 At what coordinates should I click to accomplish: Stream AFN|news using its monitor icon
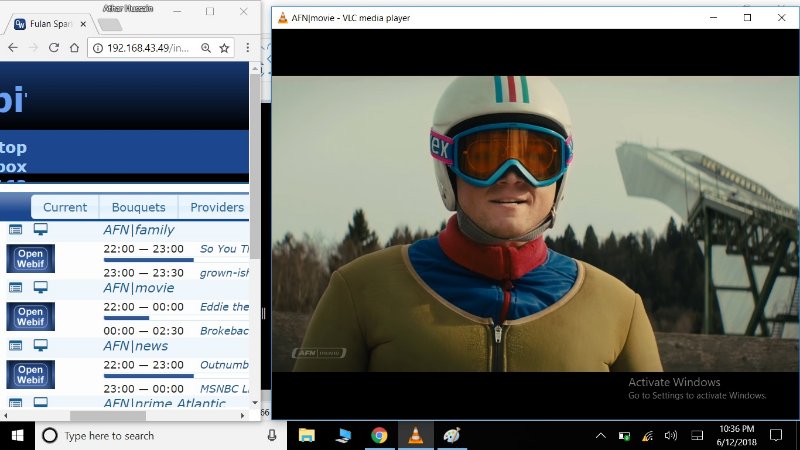pyautogui.click(x=40, y=346)
